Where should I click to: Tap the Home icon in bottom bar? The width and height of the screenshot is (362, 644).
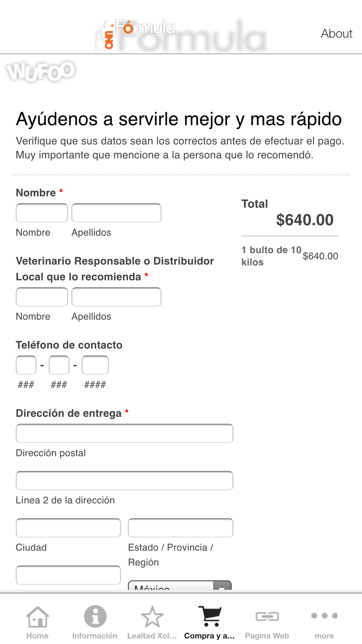[37, 616]
